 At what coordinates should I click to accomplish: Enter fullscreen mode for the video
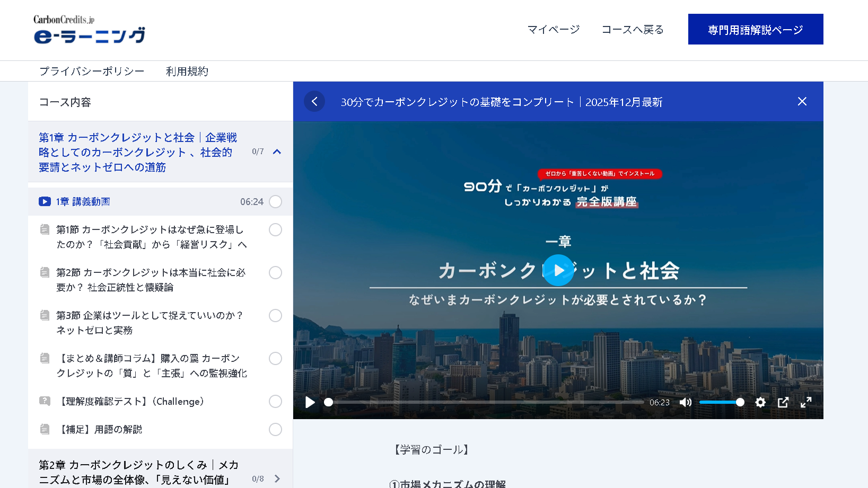pyautogui.click(x=806, y=402)
